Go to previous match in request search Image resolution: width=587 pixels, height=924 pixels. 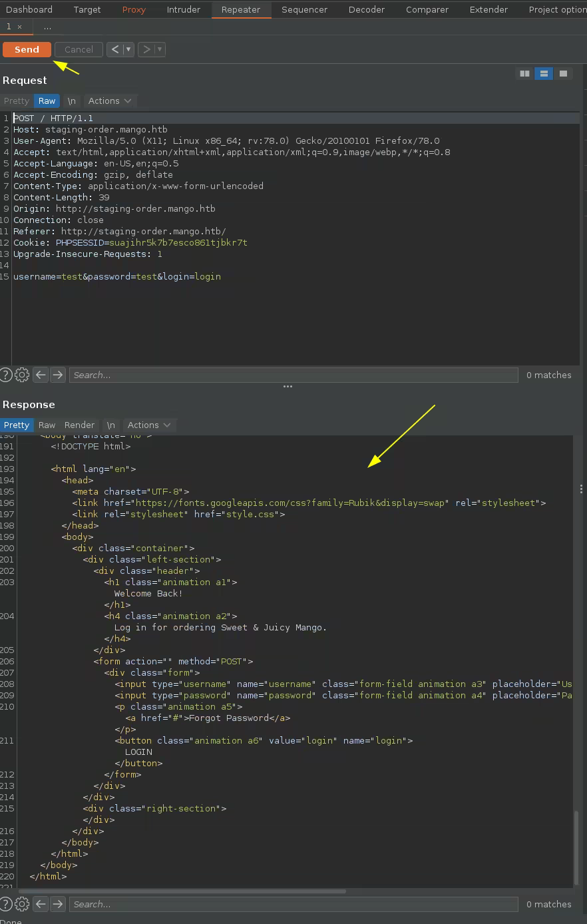pos(41,375)
